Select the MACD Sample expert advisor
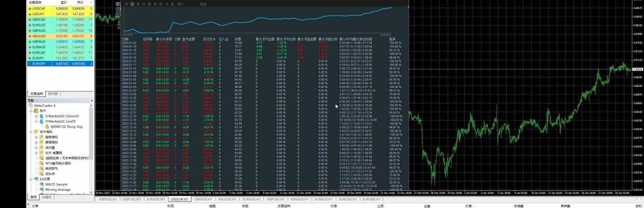Viewport: 644px width, 208px height. click(x=56, y=184)
